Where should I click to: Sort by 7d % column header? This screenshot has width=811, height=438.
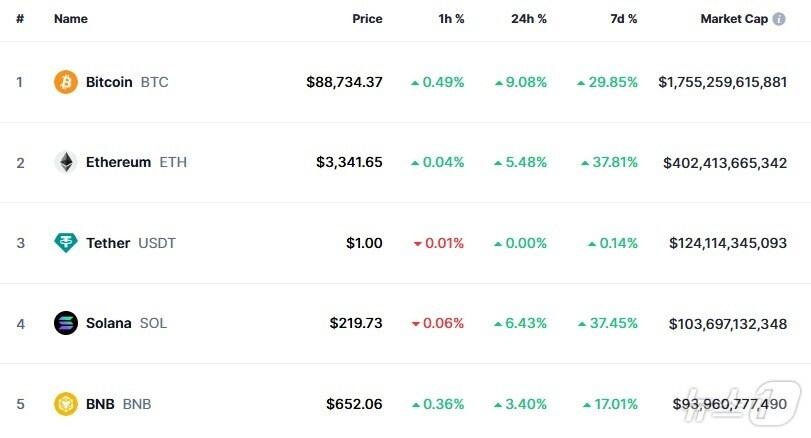click(x=623, y=19)
